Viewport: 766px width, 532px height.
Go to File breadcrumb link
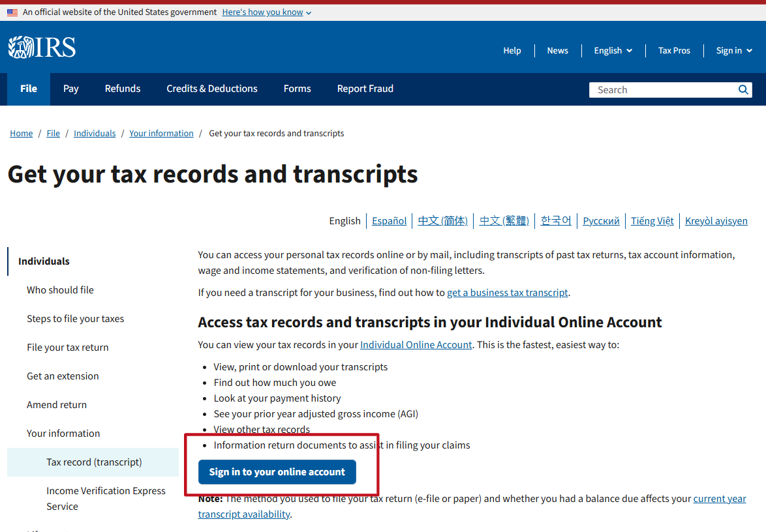54,133
